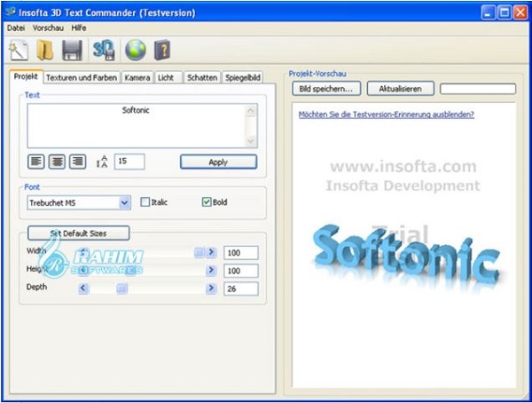Switch to Texturen und Farben tab
This screenshot has width=532, height=403.
pyautogui.click(x=82, y=78)
